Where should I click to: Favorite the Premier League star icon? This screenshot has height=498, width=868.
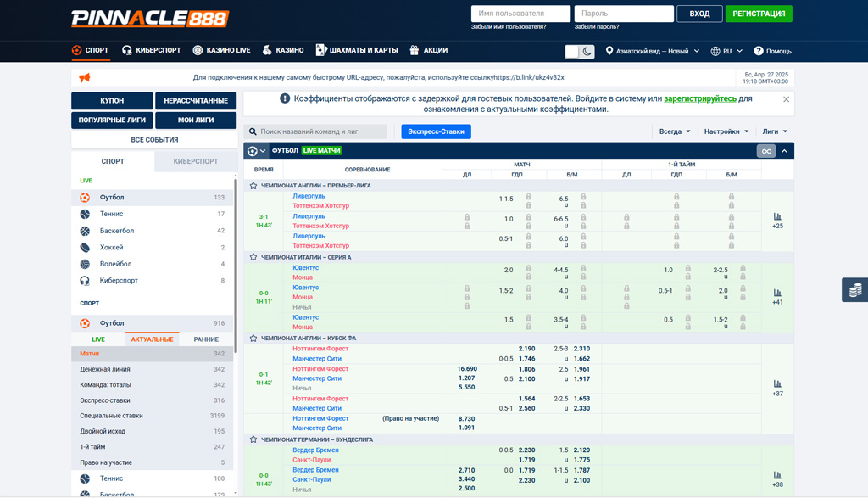coord(253,186)
